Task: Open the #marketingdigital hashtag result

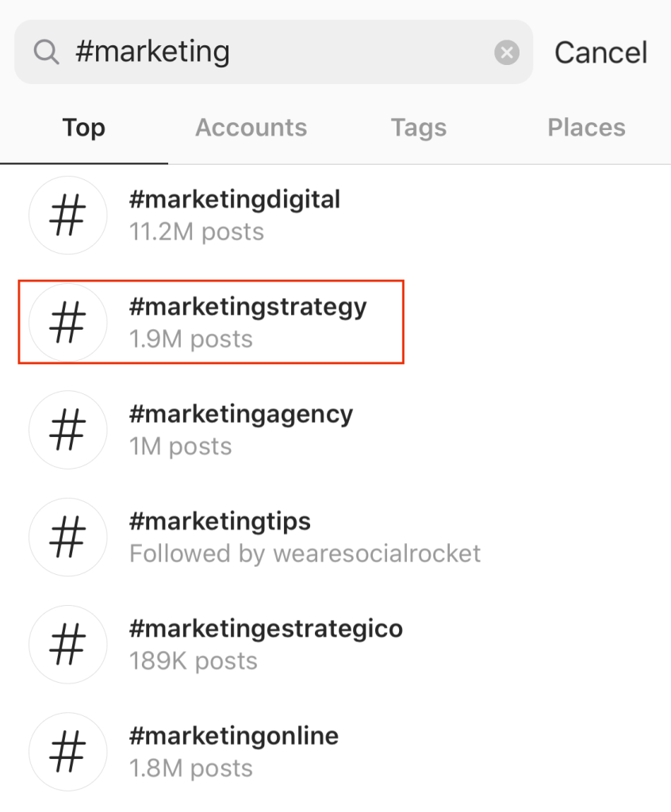Action: click(335, 215)
